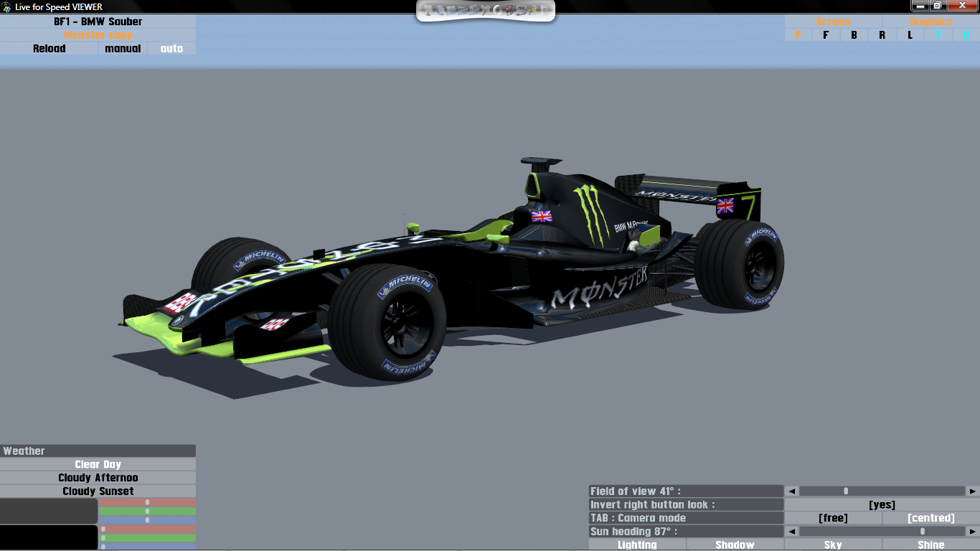Click the Sun heading 87° label
Screen dimensions: 980x551
pyautogui.click(x=686, y=532)
